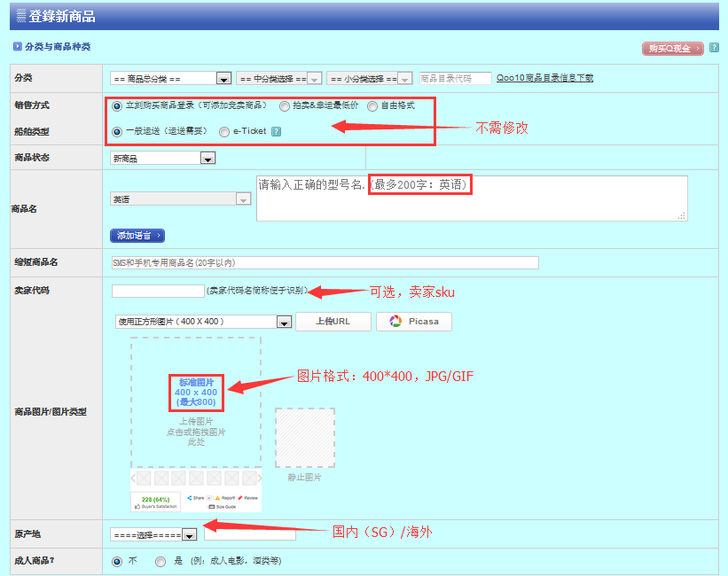Click the right arrow in the thumbnail carousel
Image resolution: width=728 pixels, height=576 pixels.
click(260, 479)
